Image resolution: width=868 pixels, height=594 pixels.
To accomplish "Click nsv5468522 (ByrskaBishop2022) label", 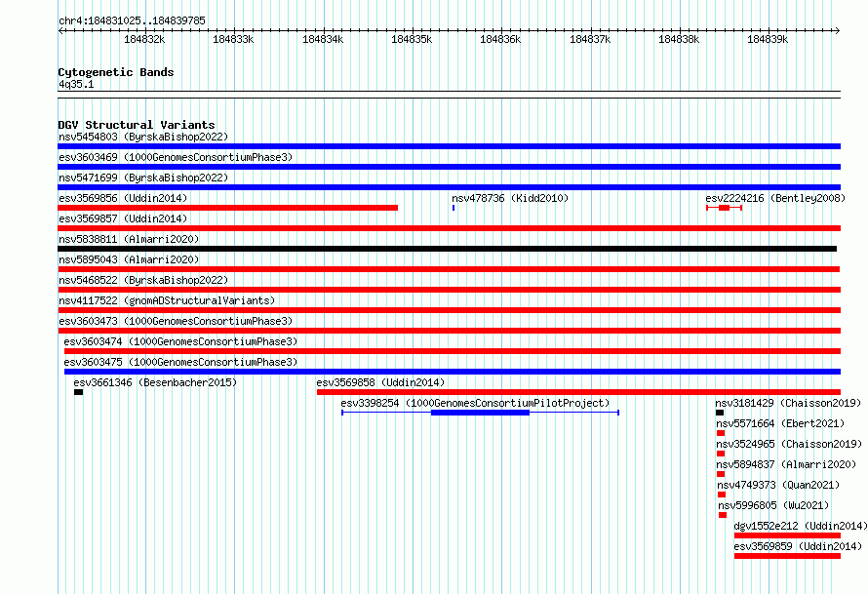I will (x=143, y=280).
